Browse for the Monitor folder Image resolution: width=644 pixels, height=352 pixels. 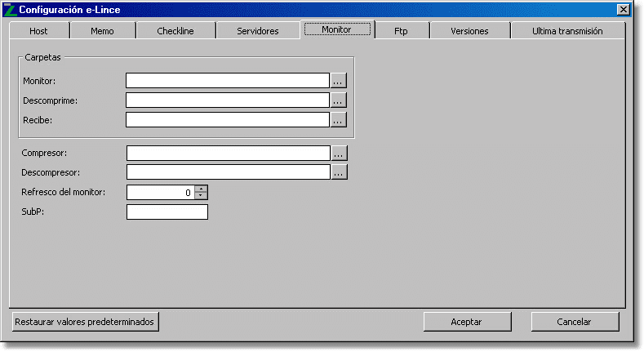click(x=339, y=81)
